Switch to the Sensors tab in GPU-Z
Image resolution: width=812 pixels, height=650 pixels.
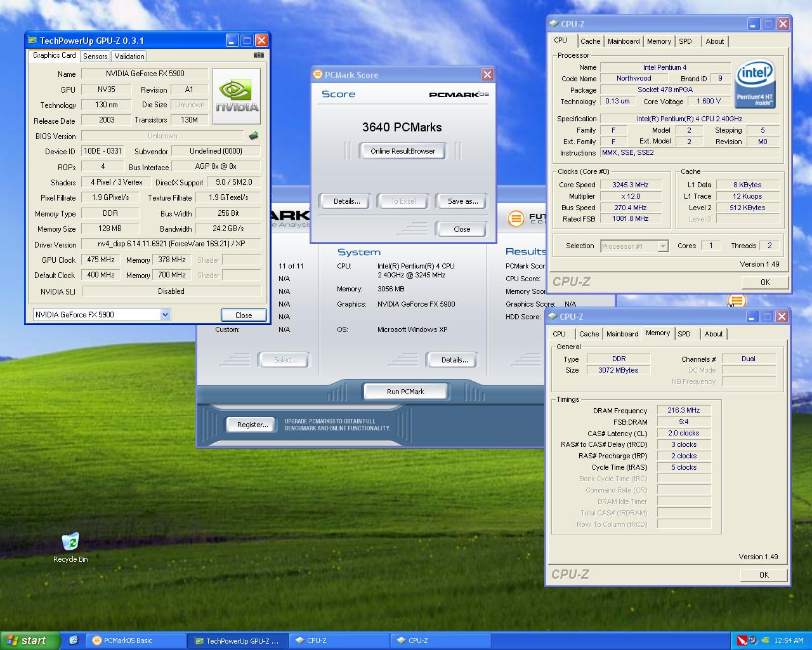[95, 56]
